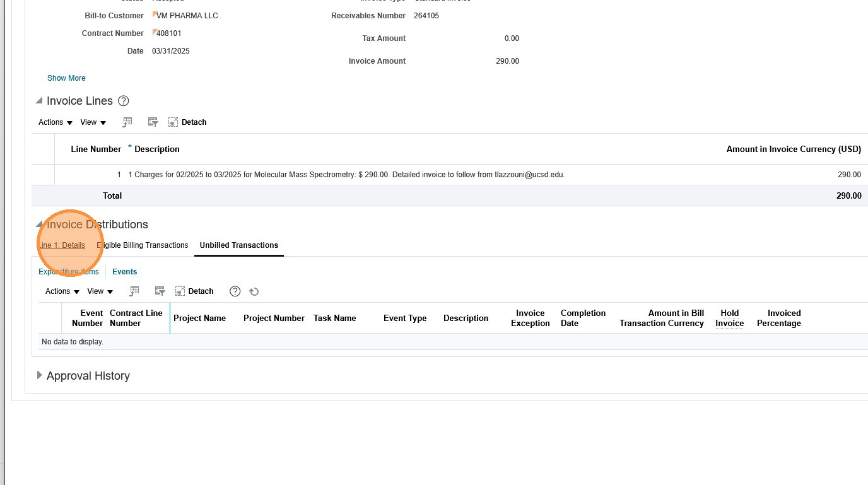Open the Events table Actions dropdown
868x485 pixels.
coord(62,291)
